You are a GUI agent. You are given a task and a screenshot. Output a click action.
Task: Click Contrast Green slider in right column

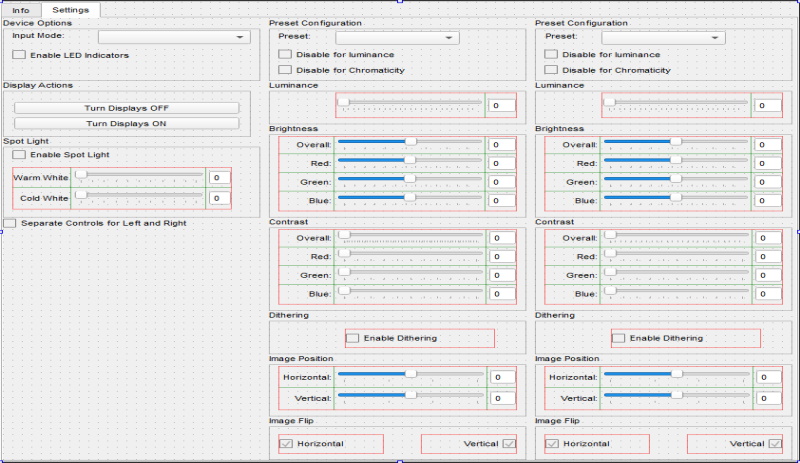pos(677,274)
